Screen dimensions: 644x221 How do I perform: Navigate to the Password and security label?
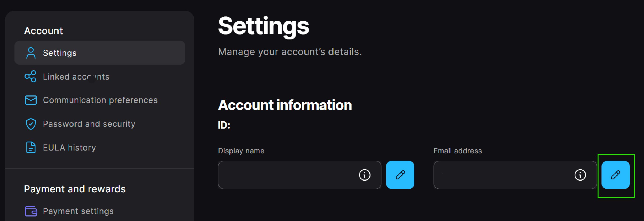pyautogui.click(x=89, y=124)
